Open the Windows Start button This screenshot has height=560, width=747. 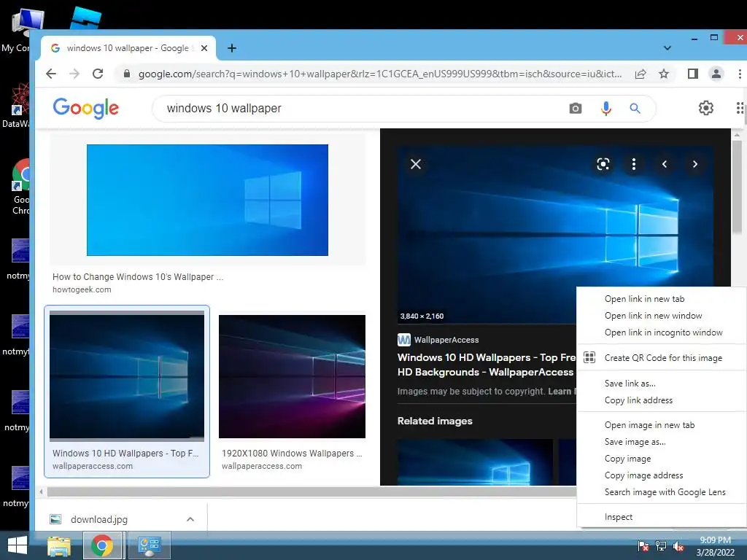tap(18, 545)
